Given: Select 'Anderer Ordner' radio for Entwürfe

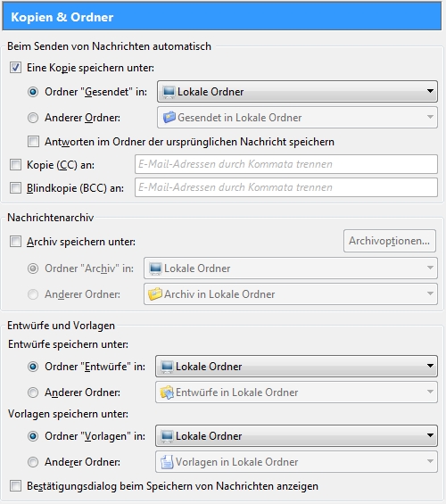Looking at the screenshot, I should pos(33,392).
